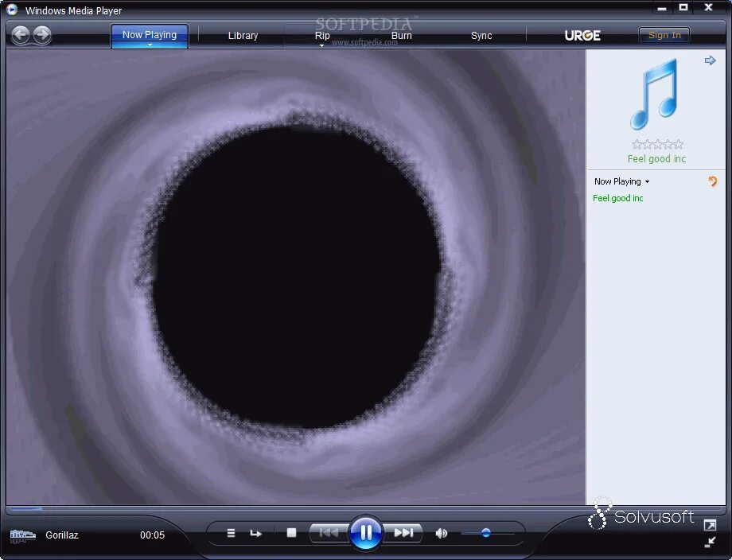Minimize the Windows Media Player window
732x560 pixels.
pos(661,8)
